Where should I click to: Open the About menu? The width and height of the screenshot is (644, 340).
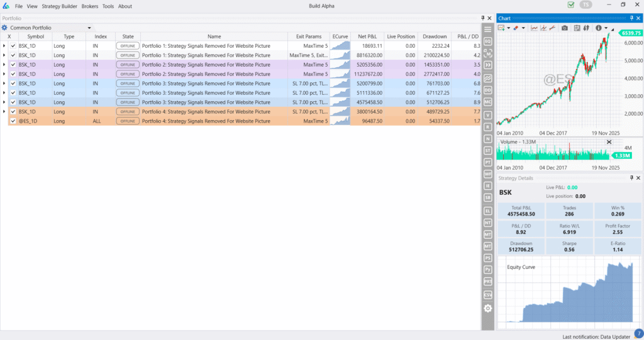(x=125, y=6)
